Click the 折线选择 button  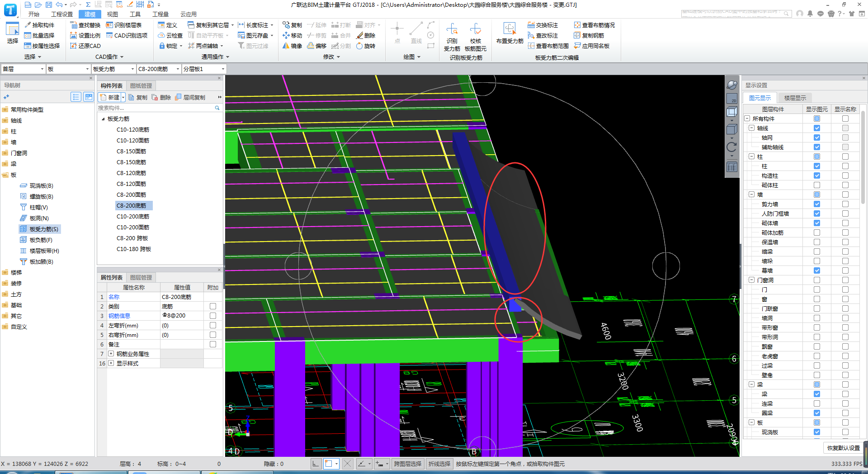pyautogui.click(x=439, y=464)
